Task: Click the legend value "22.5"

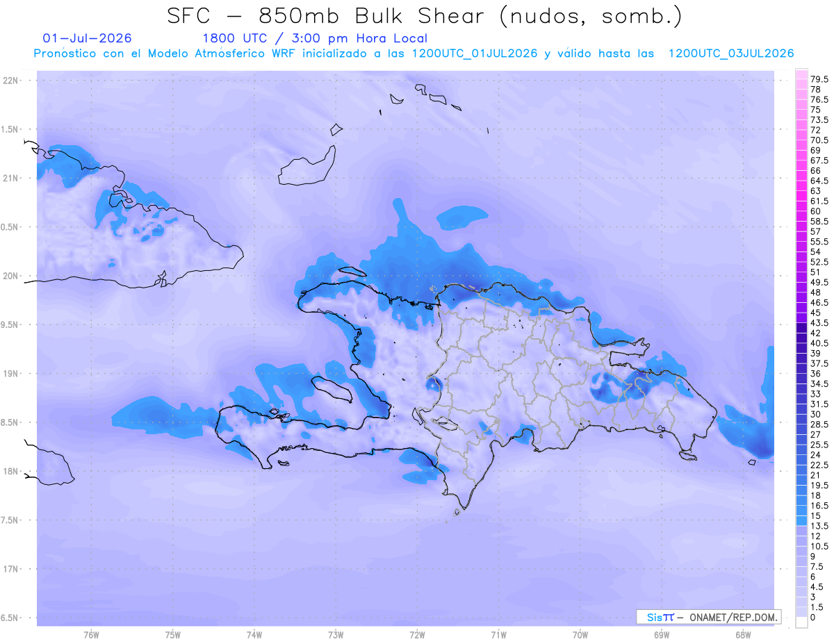Action: [x=818, y=464]
